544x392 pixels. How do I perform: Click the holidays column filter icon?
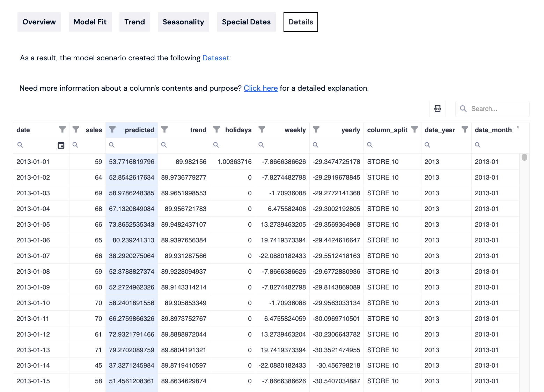[x=216, y=130]
